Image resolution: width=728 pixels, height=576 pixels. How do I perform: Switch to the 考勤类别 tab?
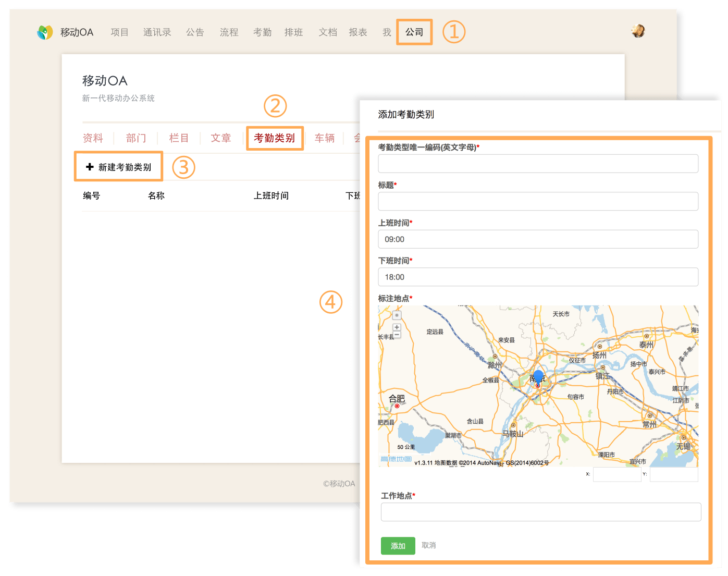coord(275,138)
